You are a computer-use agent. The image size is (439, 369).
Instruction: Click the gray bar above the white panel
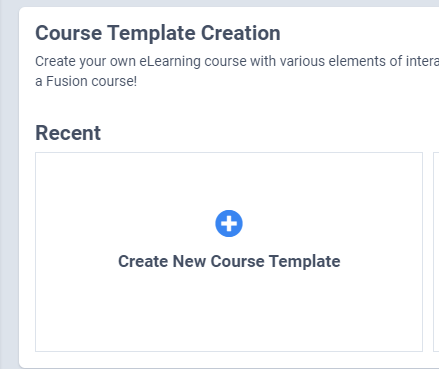[229, 3]
